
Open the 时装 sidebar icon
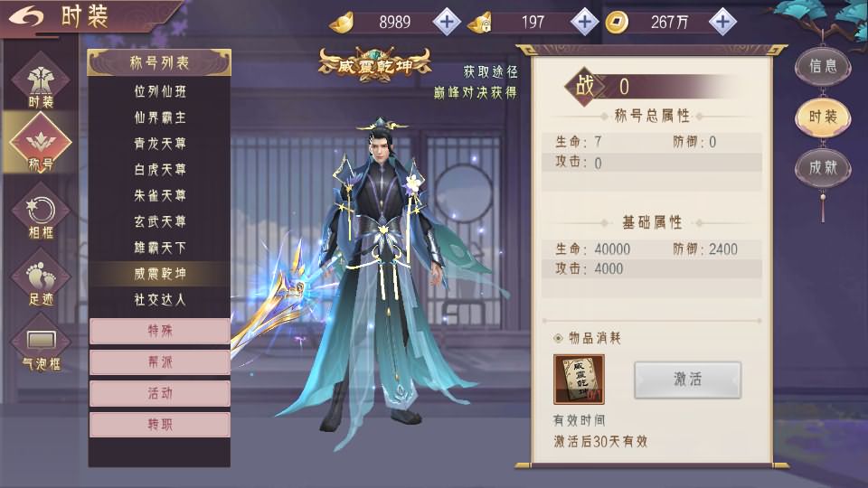(x=41, y=82)
